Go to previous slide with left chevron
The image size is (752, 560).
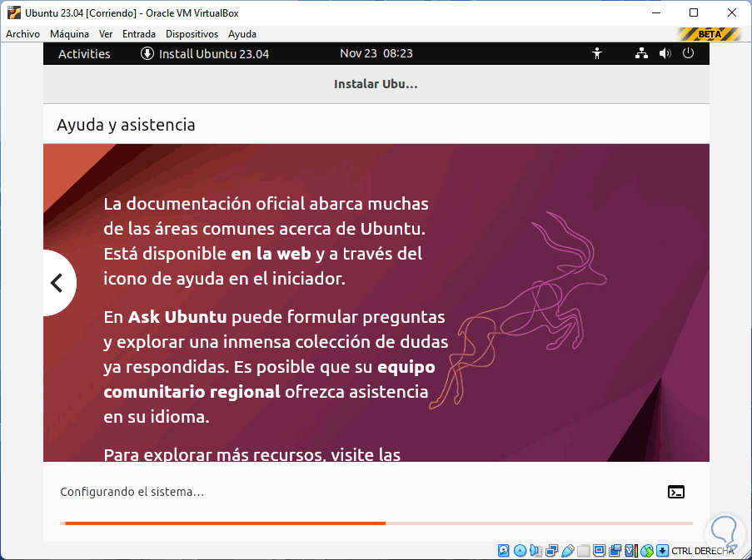coord(57,283)
